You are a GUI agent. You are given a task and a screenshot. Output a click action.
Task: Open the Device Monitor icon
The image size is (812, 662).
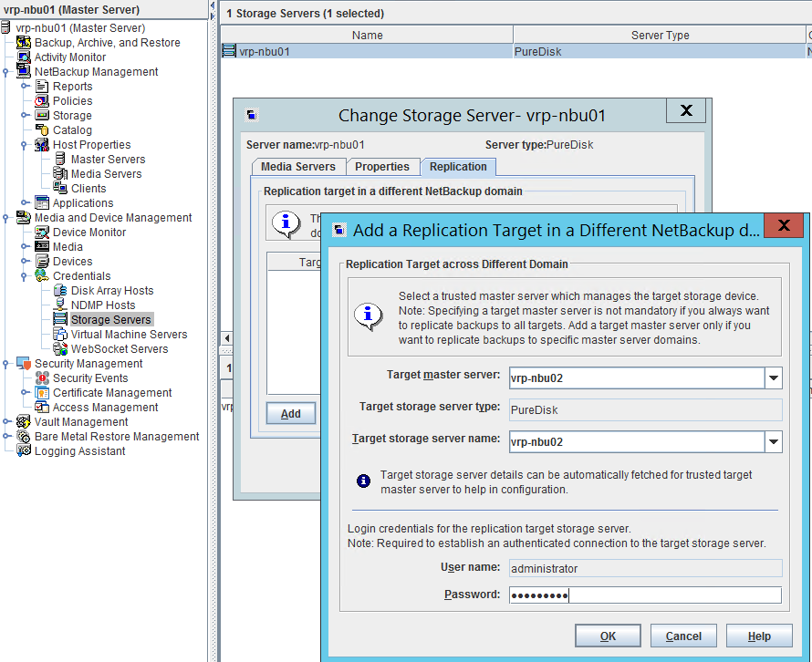tap(42, 232)
